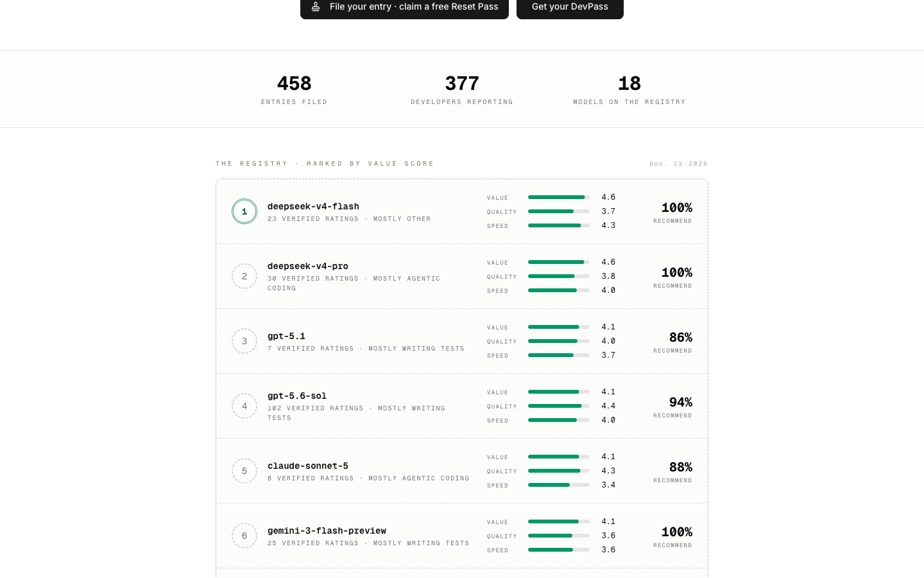This screenshot has width=924, height=578.
Task: Open gemini-3-flash-preview model name
Action: tap(327, 530)
